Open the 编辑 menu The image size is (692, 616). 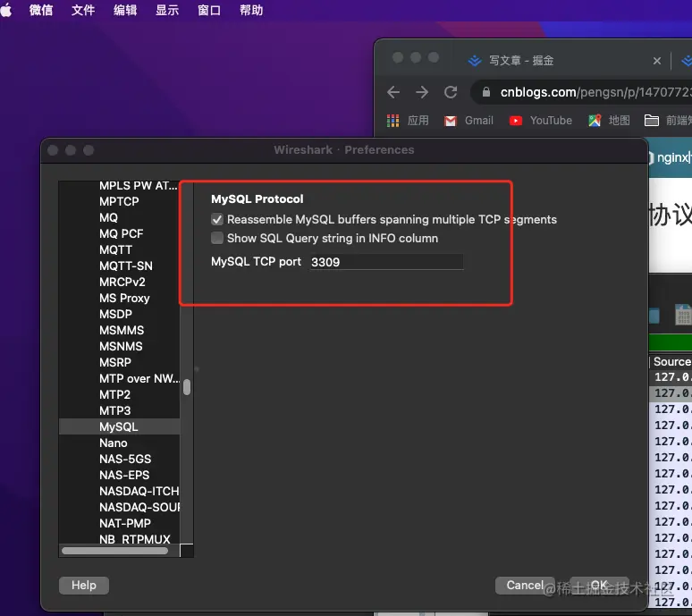125,10
